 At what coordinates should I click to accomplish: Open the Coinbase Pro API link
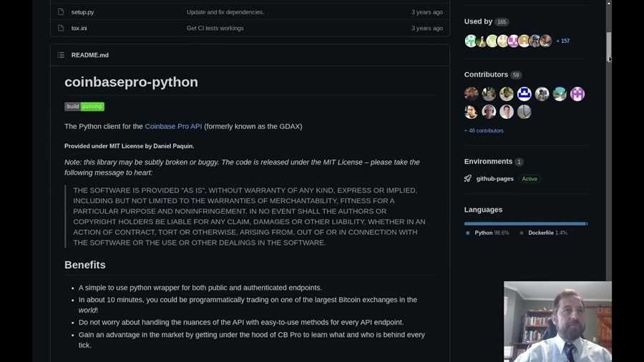pos(173,127)
